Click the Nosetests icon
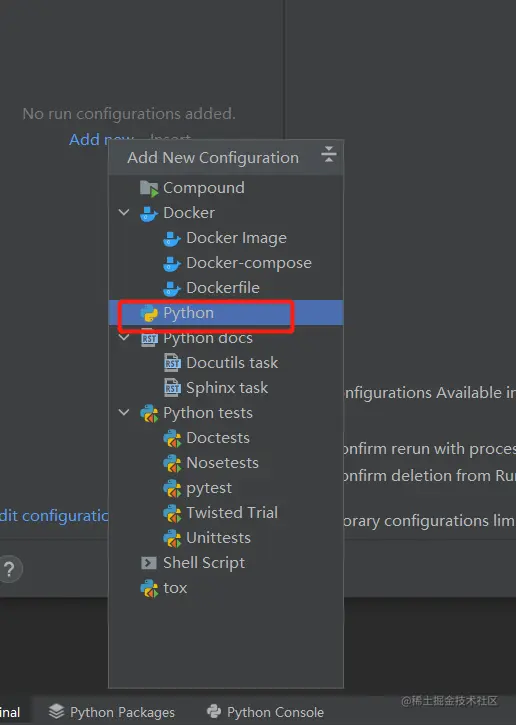This screenshot has width=516, height=725. click(172, 463)
